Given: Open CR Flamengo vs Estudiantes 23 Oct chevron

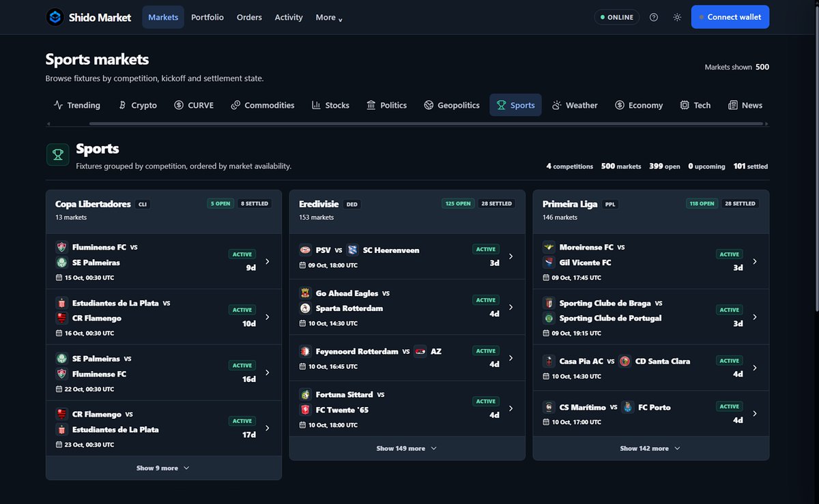Looking at the screenshot, I should [267, 428].
